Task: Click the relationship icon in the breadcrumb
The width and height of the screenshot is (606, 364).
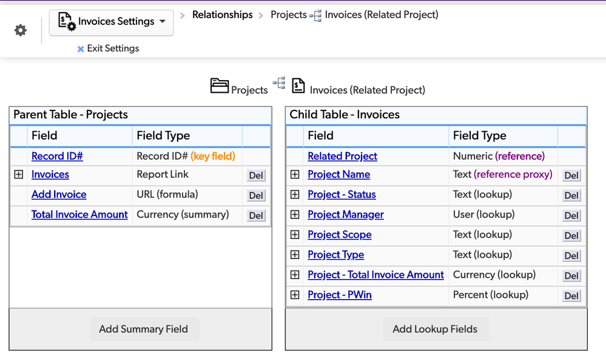Action: tap(315, 16)
